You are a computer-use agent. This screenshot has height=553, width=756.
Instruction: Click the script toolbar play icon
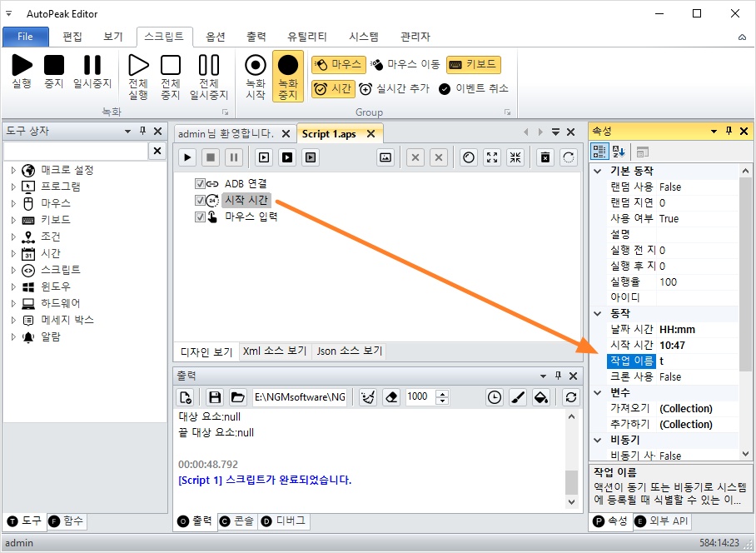[187, 157]
